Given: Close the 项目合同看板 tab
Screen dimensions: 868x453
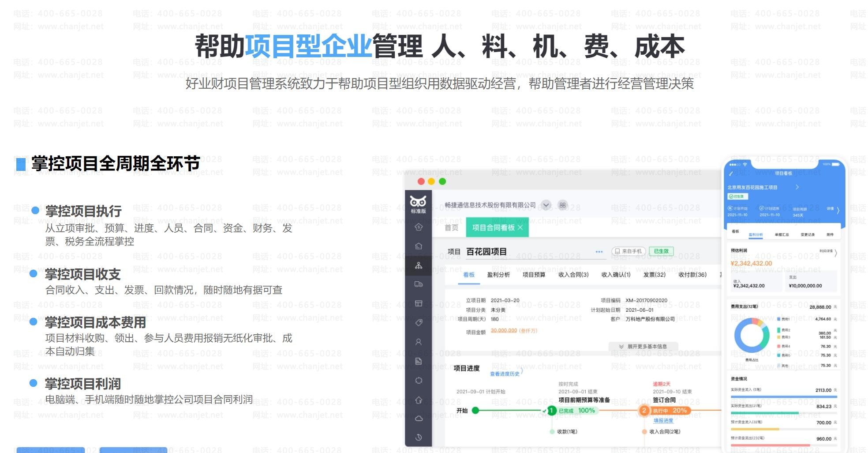Looking at the screenshot, I should (x=520, y=227).
